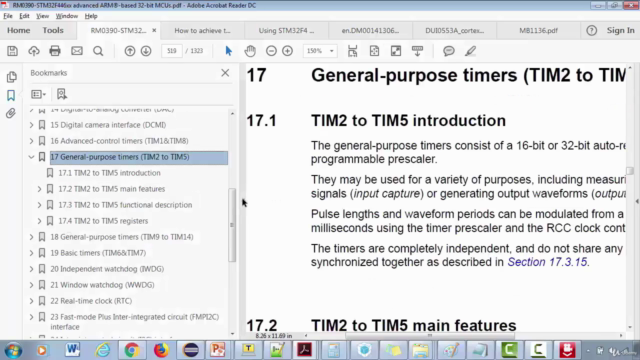Expand 17.2 TIM2 to TIM5 main features
This screenshot has width=640, height=360.
(x=40, y=189)
